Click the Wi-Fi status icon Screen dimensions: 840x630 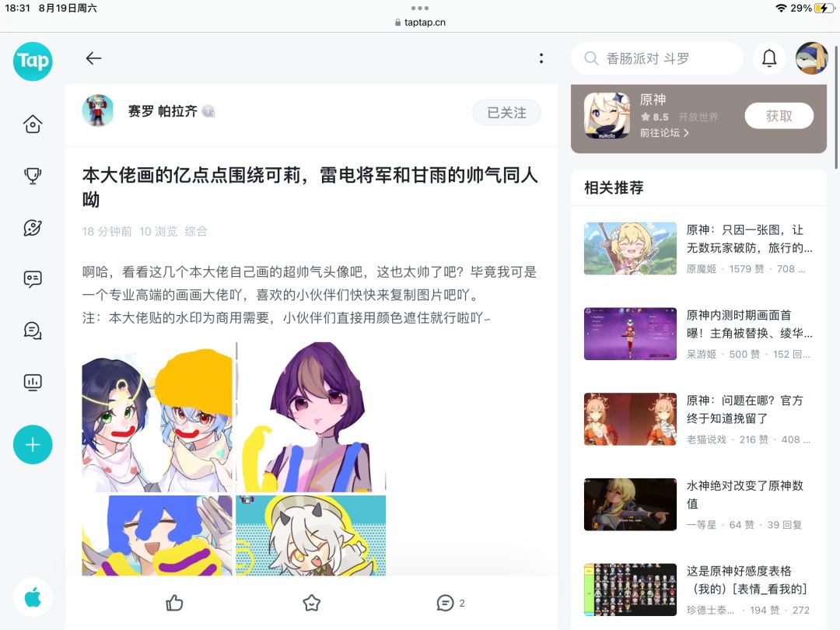pyautogui.click(x=781, y=8)
